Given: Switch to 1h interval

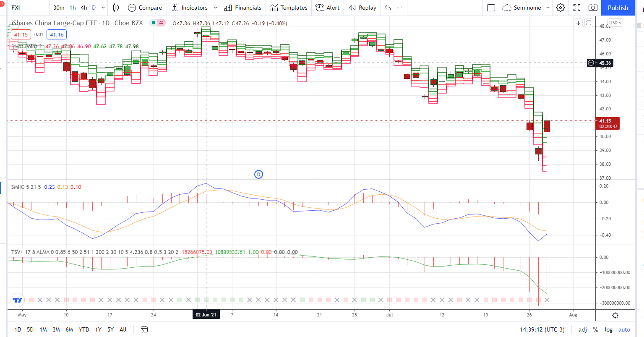Looking at the screenshot, I should point(73,8).
